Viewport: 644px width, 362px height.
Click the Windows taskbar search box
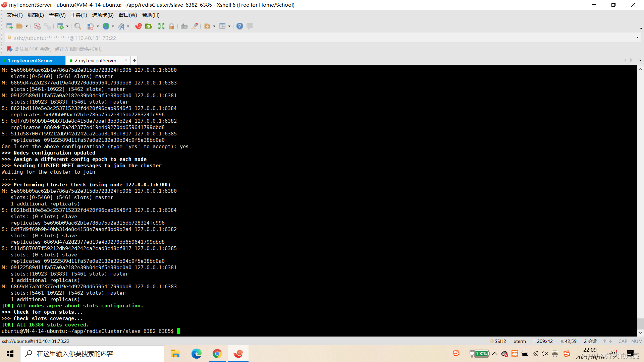92,354
